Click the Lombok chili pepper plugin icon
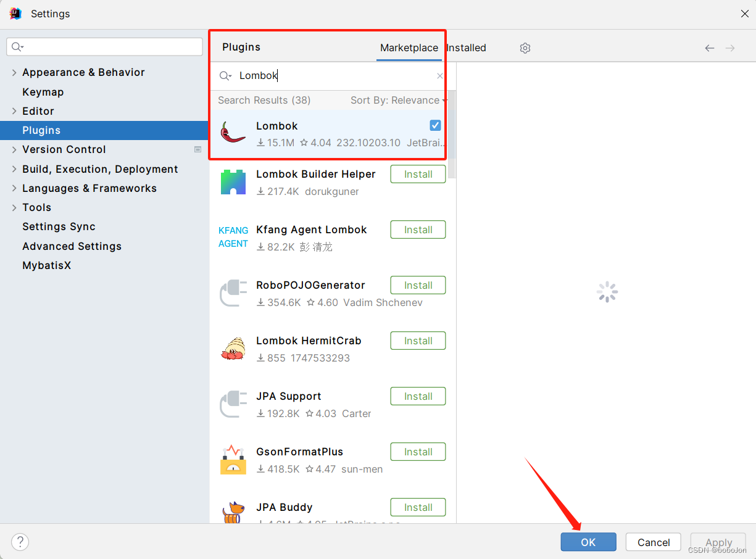756x559 pixels. [x=233, y=132]
